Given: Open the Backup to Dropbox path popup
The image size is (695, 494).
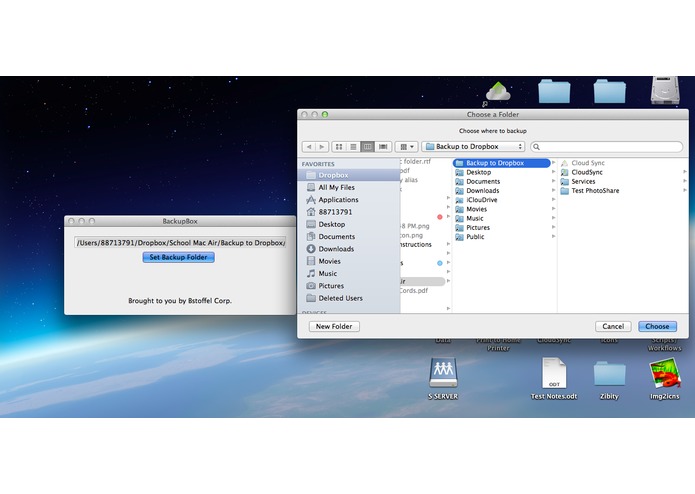Looking at the screenshot, I should click(x=473, y=147).
